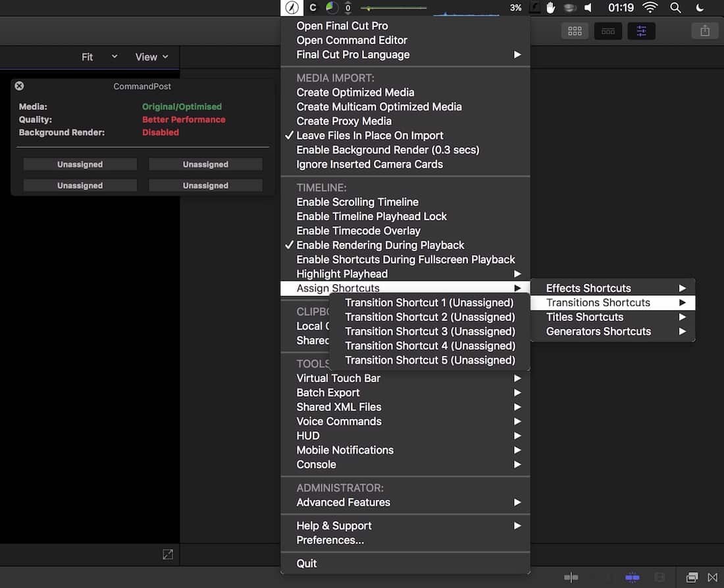Click the 3% menu bar indicator
724x588 pixels.
516,8
